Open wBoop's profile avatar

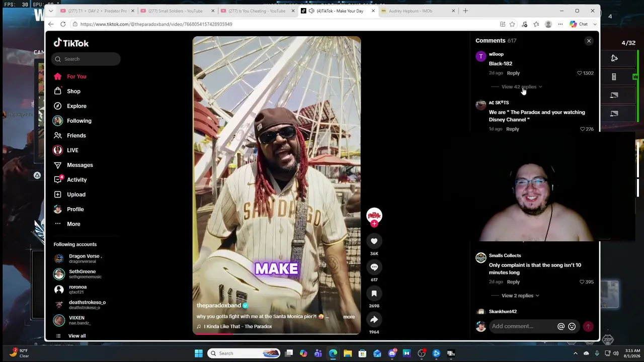(x=481, y=57)
